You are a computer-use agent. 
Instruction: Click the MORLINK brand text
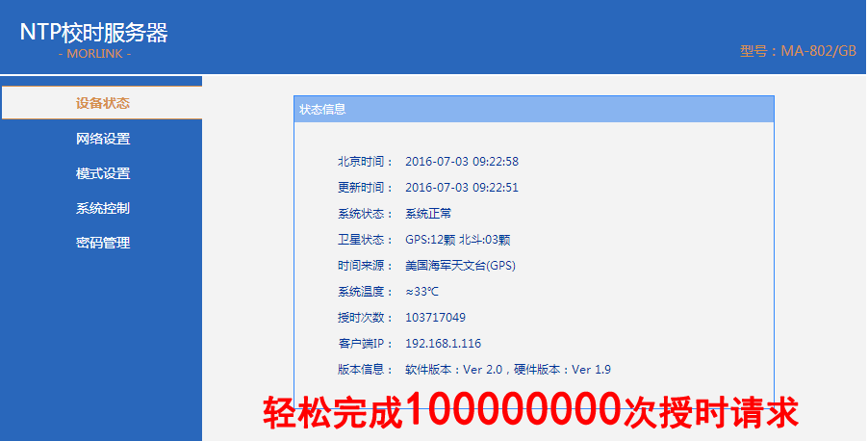(x=94, y=54)
